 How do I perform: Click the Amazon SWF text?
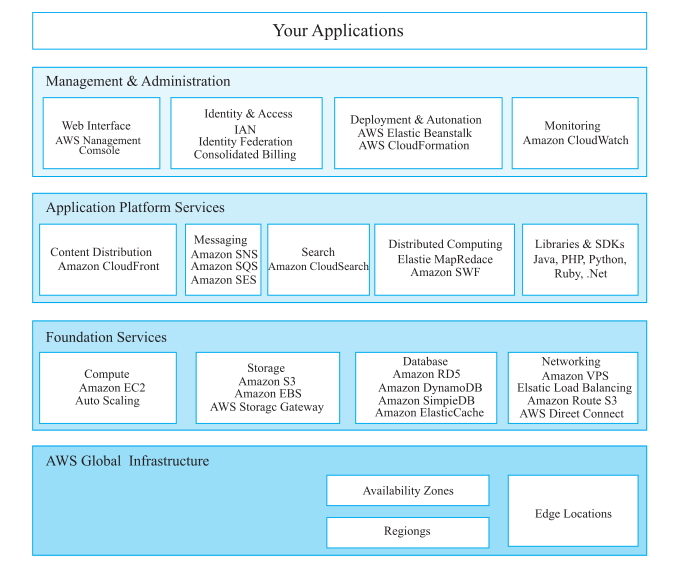coord(445,272)
